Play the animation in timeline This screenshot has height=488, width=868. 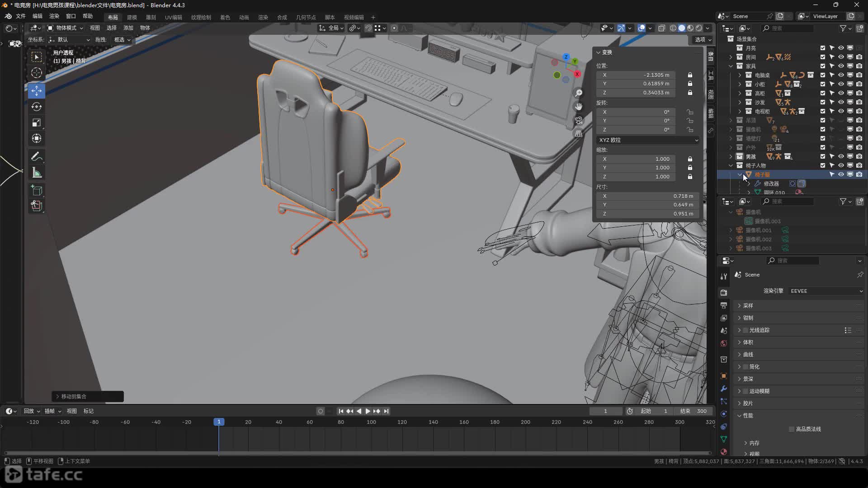coord(368,411)
